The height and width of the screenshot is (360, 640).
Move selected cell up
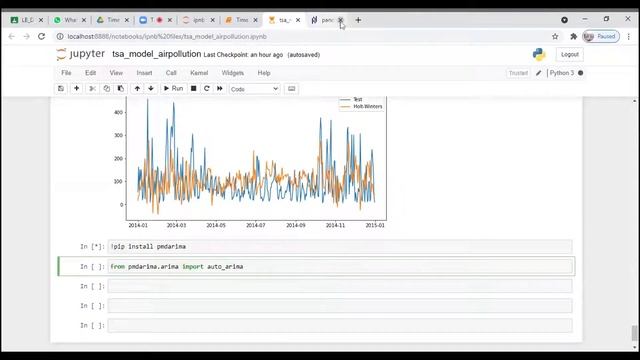click(x=137, y=89)
